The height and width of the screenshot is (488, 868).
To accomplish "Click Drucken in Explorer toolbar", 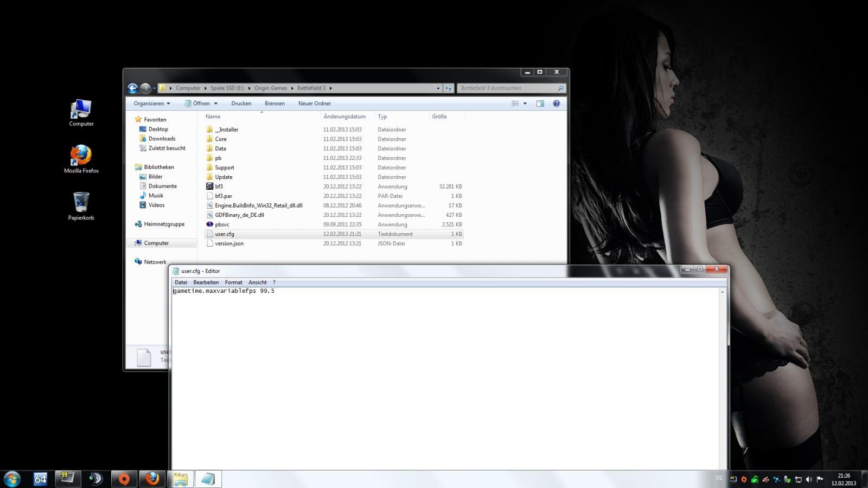I will click(241, 104).
